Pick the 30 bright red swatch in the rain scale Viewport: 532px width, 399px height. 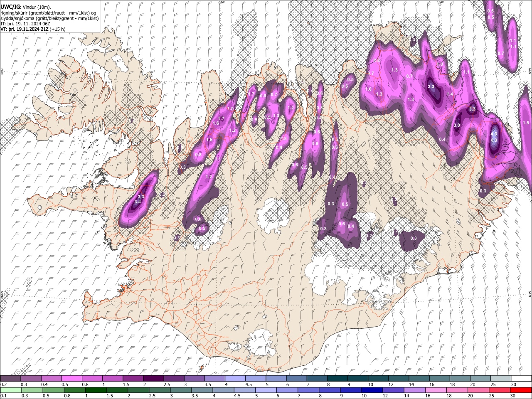[521, 390]
